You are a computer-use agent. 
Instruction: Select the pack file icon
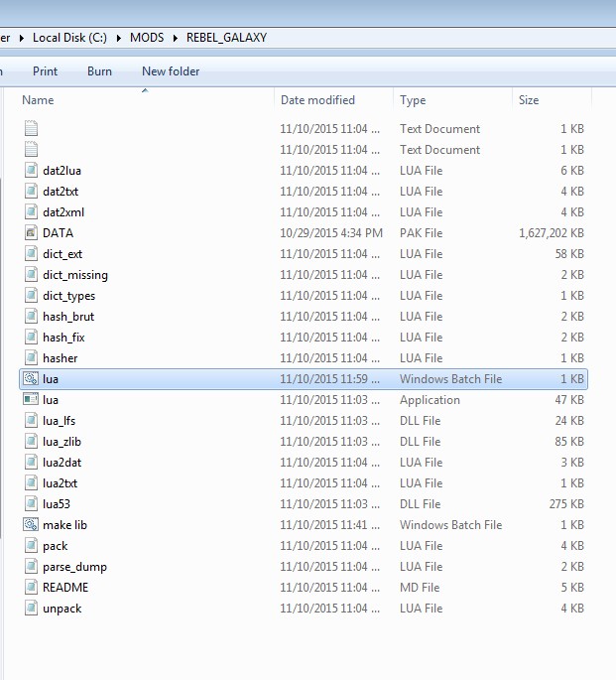(31, 545)
